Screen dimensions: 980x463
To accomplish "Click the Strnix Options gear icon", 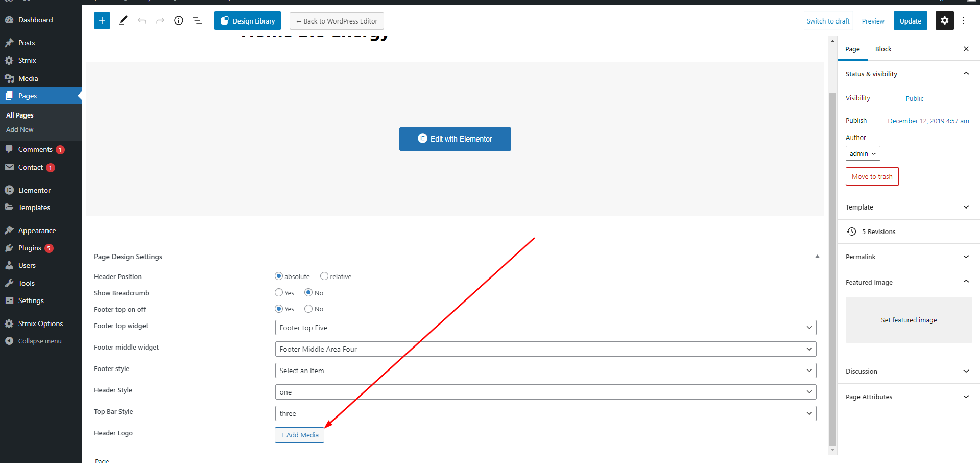I will pos(9,323).
